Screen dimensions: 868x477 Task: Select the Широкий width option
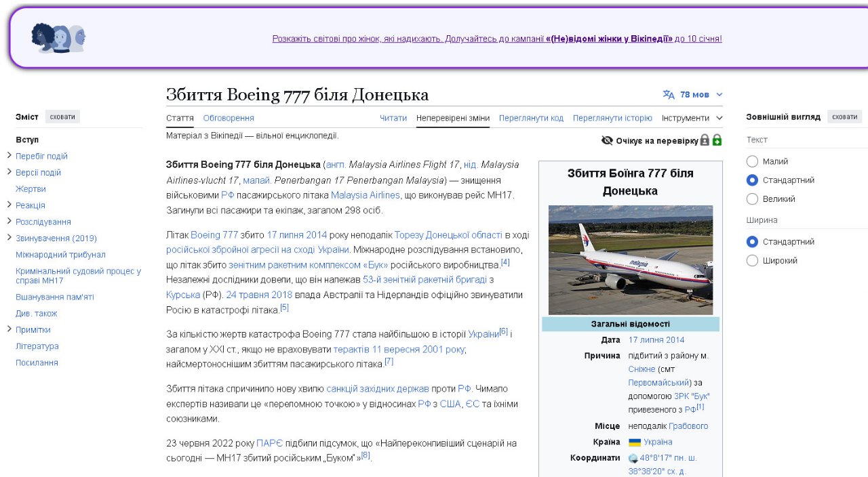(752, 261)
